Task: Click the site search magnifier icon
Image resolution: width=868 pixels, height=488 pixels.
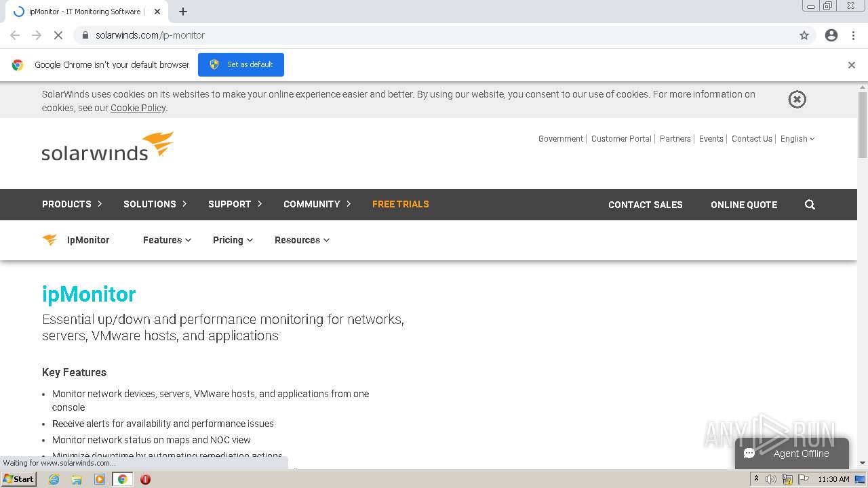Action: pyautogui.click(x=810, y=205)
